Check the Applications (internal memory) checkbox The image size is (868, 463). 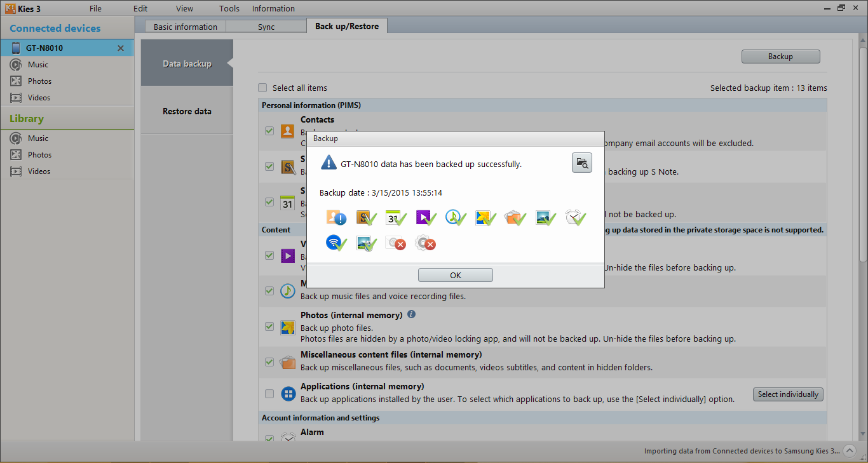point(269,394)
